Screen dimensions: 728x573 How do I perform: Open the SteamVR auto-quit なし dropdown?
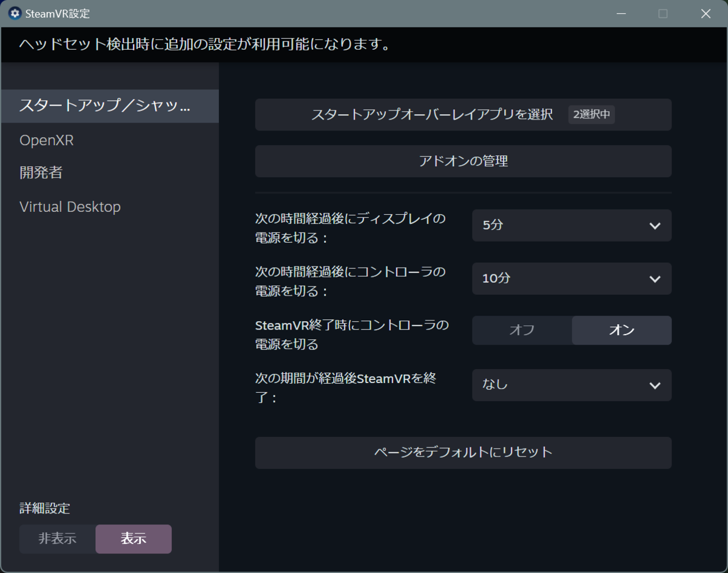point(571,385)
